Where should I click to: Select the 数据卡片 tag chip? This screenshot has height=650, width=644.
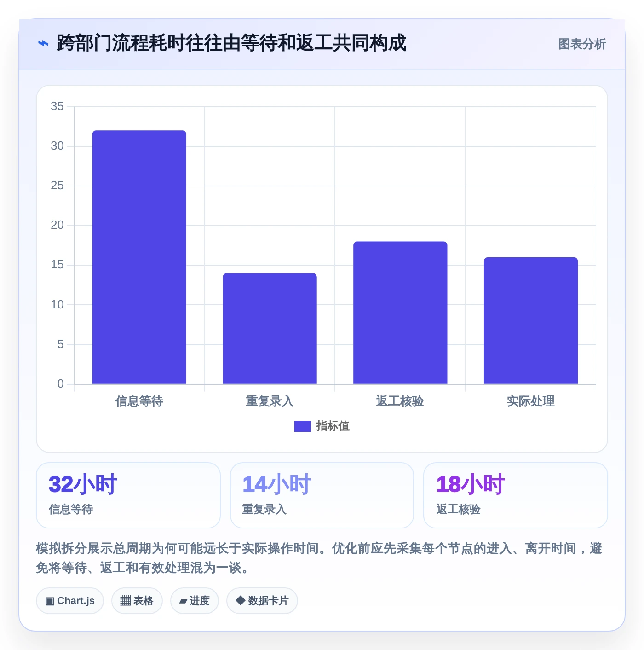pyautogui.click(x=262, y=601)
